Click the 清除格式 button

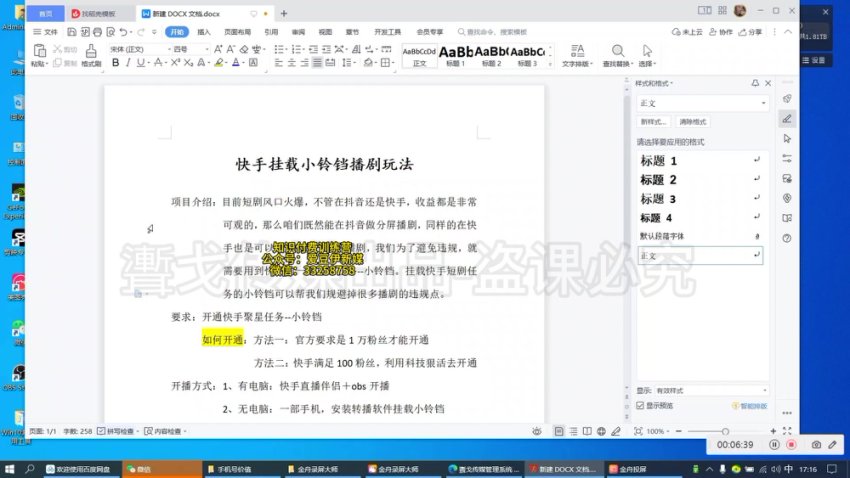pos(692,121)
